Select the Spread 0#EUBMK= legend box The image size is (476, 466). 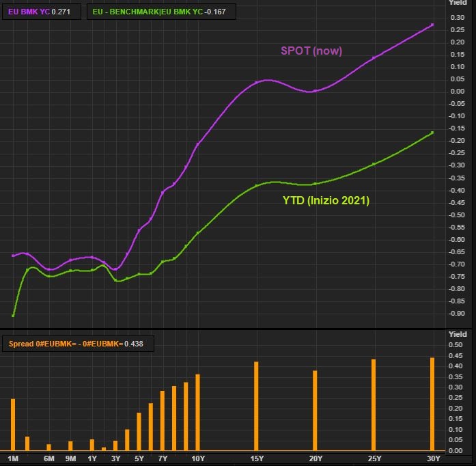[78, 344]
